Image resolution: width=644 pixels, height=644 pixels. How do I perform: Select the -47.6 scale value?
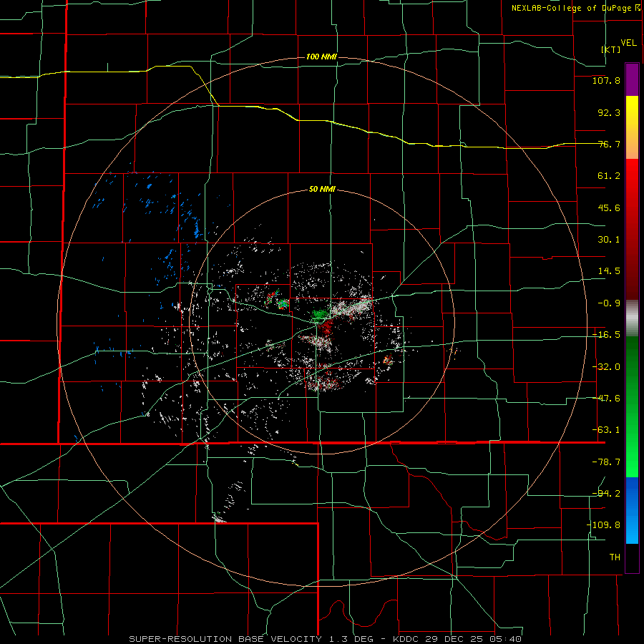coord(606,399)
